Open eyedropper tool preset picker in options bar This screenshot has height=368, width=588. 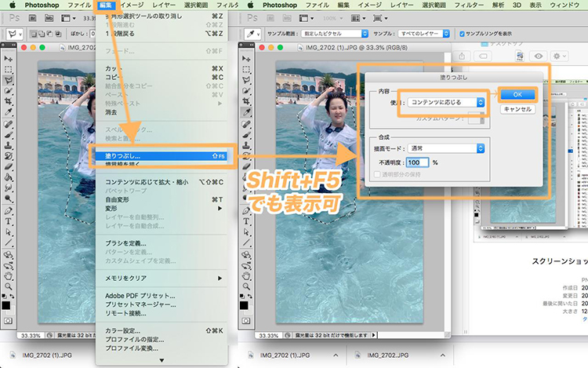tap(252, 35)
